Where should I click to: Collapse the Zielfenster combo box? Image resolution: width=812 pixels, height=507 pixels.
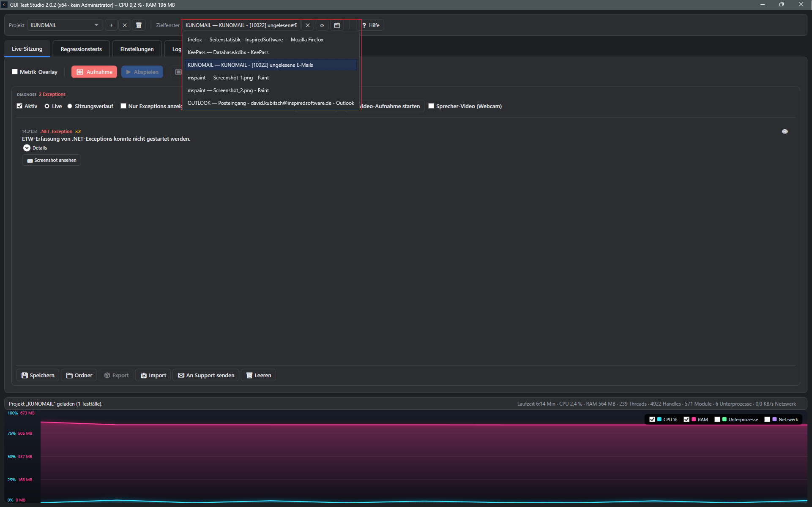241,25
